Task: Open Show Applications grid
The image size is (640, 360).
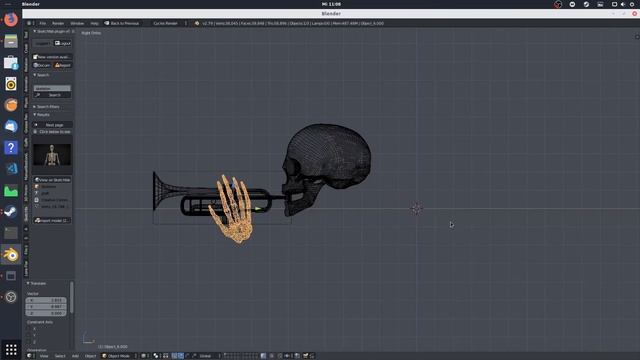Action: click(11, 350)
